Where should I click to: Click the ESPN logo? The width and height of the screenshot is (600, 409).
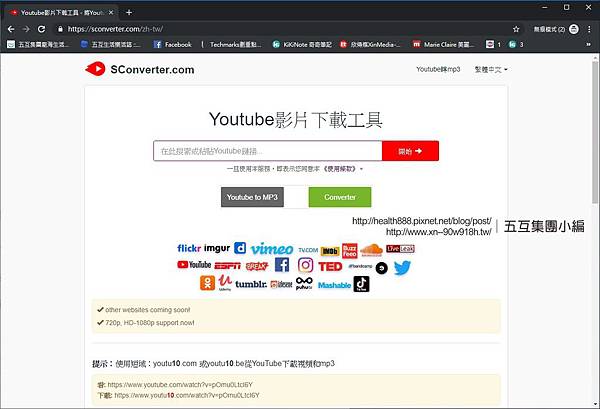click(227, 266)
